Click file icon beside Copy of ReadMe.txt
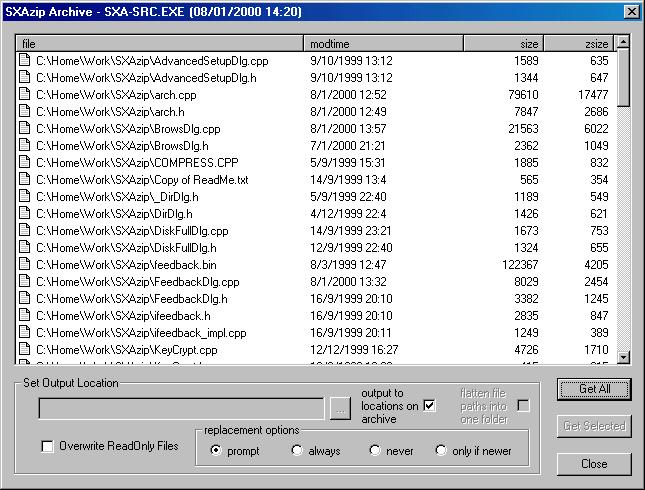 click(25, 179)
